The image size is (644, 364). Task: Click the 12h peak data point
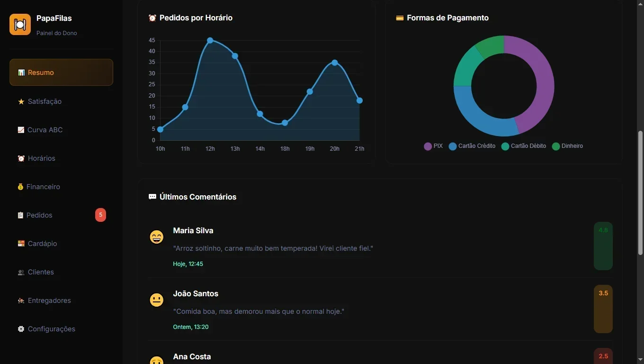point(210,41)
